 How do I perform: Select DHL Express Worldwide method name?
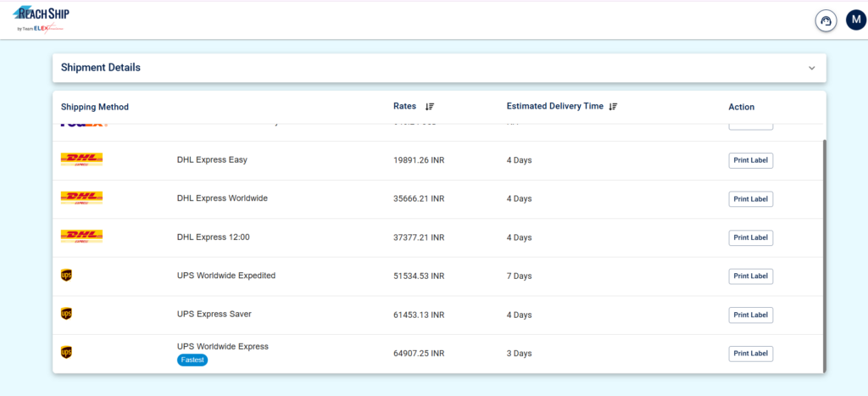223,198
